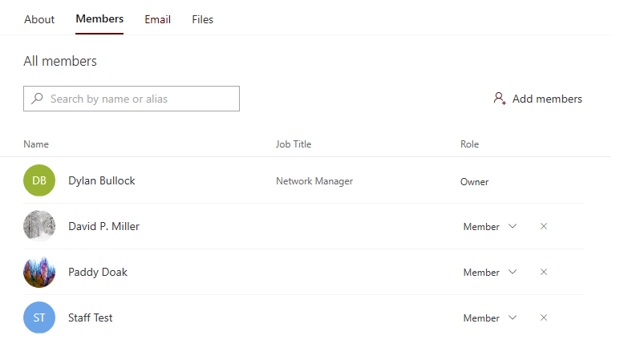Remove Staff Test with X icon
The width and height of the screenshot is (624, 364).
point(544,317)
